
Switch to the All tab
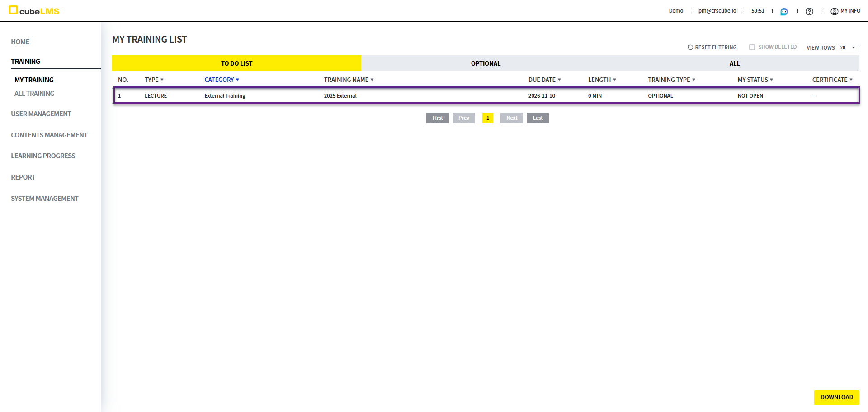tap(734, 63)
